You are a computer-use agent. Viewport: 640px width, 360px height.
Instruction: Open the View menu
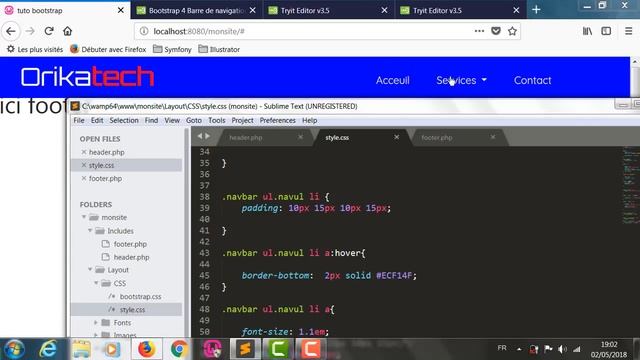[172, 120]
